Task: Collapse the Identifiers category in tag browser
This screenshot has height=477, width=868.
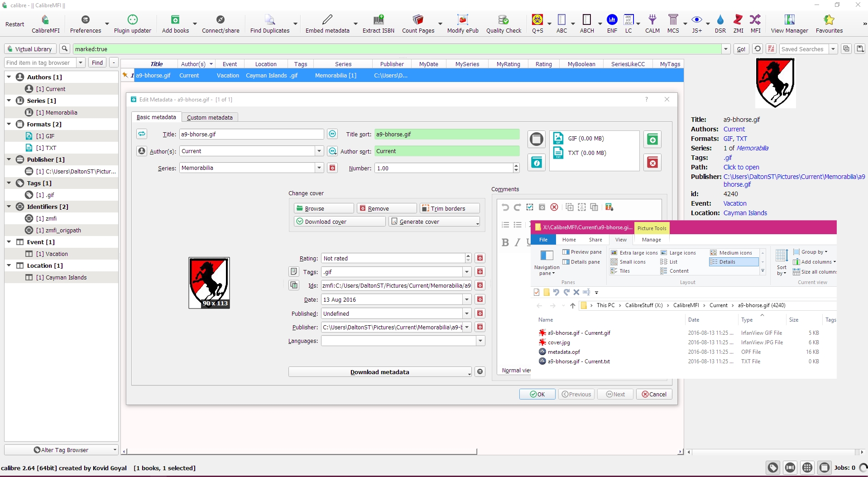Action: tap(9, 207)
